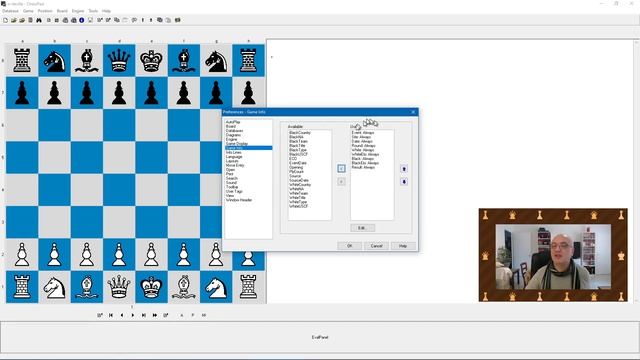
Task: Open the Database menu
Action: coord(11,11)
